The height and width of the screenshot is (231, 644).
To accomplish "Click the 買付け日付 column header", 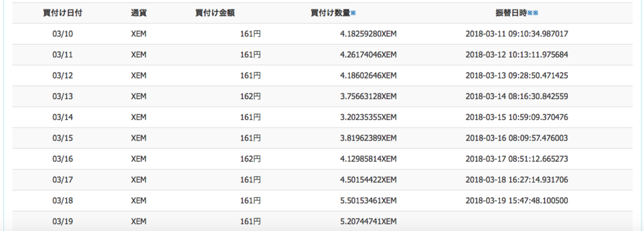I will point(62,13).
